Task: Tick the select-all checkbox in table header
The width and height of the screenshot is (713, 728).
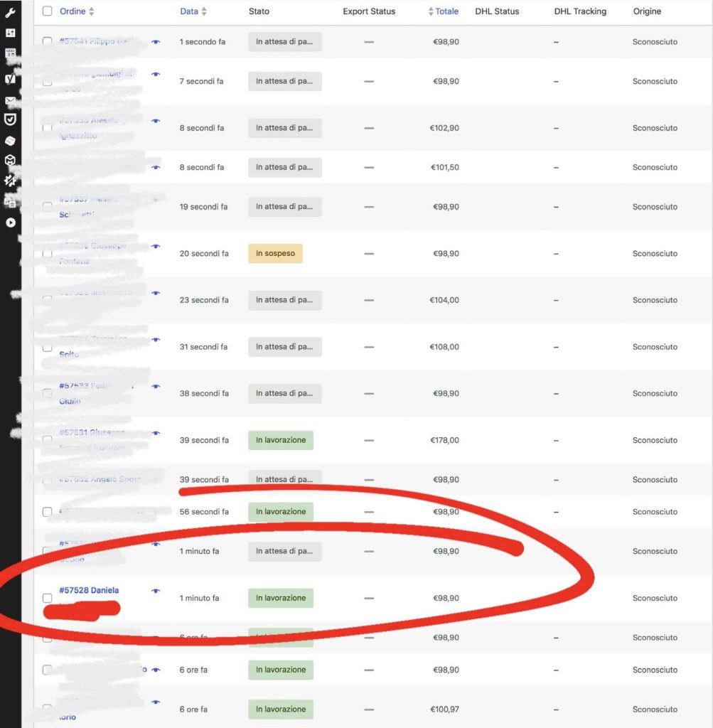Action: coord(47,11)
